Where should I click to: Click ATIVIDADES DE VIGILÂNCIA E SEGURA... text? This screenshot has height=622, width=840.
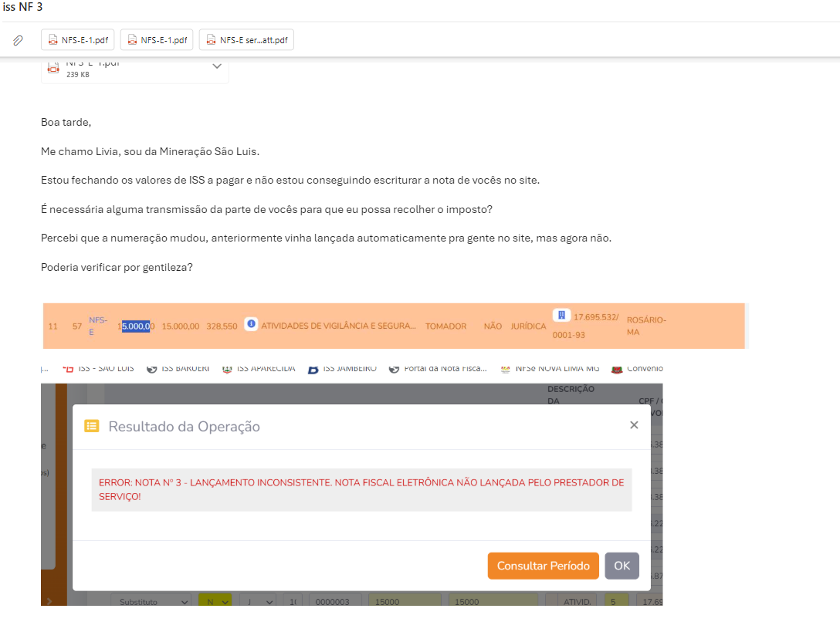339,326
